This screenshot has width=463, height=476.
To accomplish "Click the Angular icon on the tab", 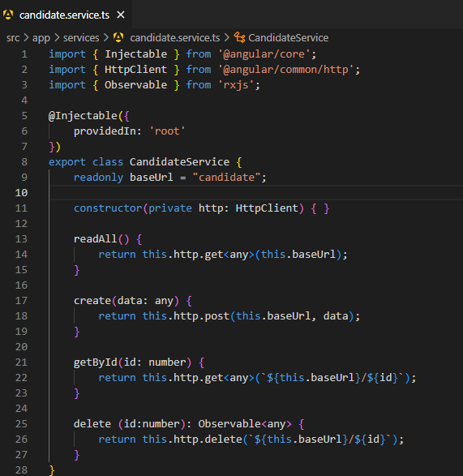I will point(8,15).
